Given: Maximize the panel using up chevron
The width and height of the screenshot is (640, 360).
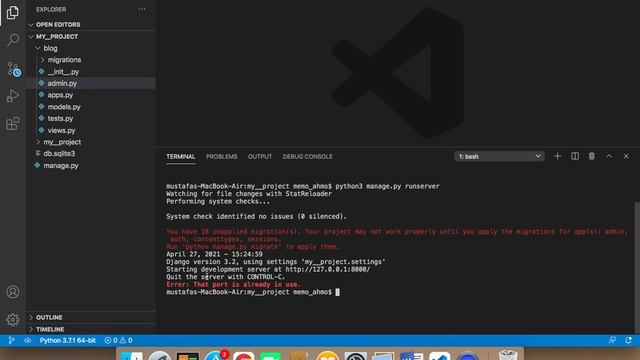Looking at the screenshot, I should coord(609,156).
